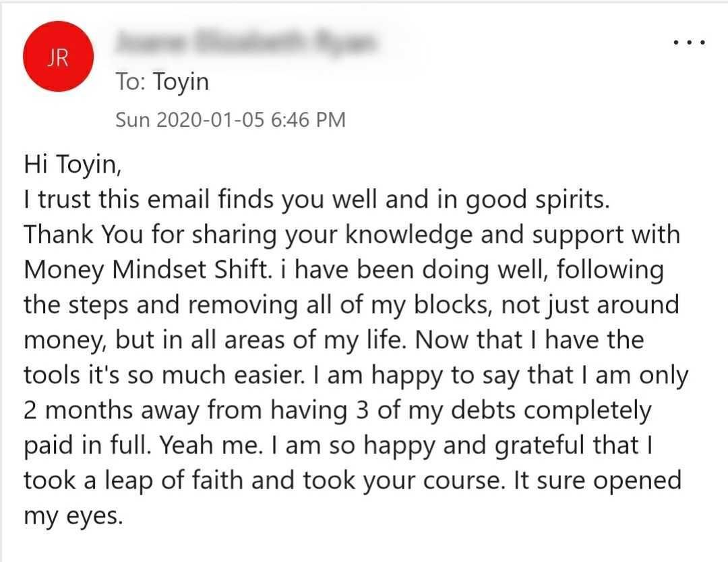
Task: Select the recipient name Toyin in To line
Action: [x=181, y=82]
